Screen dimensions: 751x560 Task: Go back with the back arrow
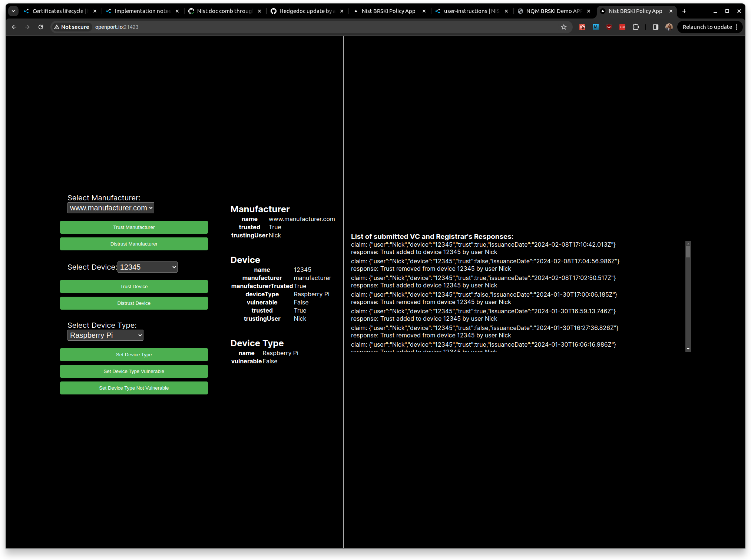click(14, 27)
